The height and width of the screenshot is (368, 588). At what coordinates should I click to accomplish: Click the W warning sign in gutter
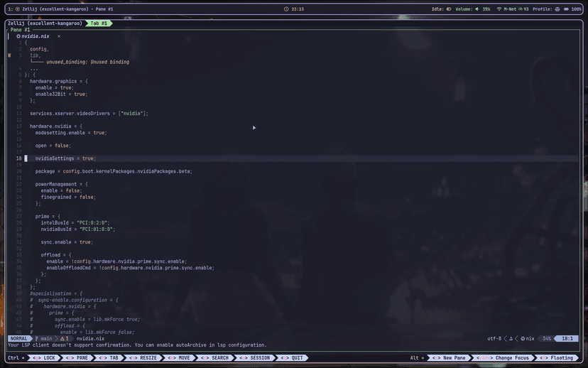[9, 55]
